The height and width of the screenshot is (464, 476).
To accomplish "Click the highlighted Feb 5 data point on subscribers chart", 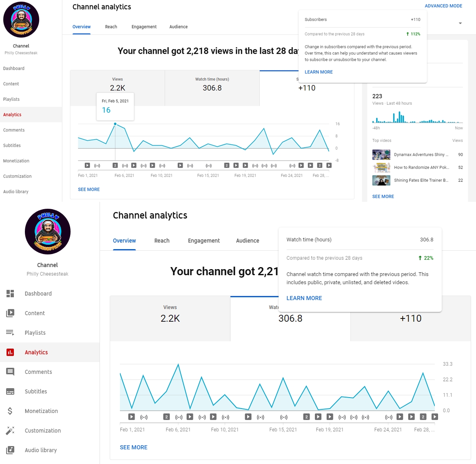I will pos(115,124).
